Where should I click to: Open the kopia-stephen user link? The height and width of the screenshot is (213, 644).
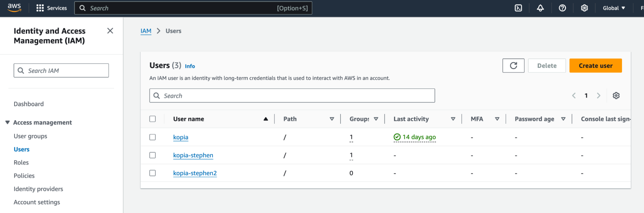pyautogui.click(x=193, y=155)
